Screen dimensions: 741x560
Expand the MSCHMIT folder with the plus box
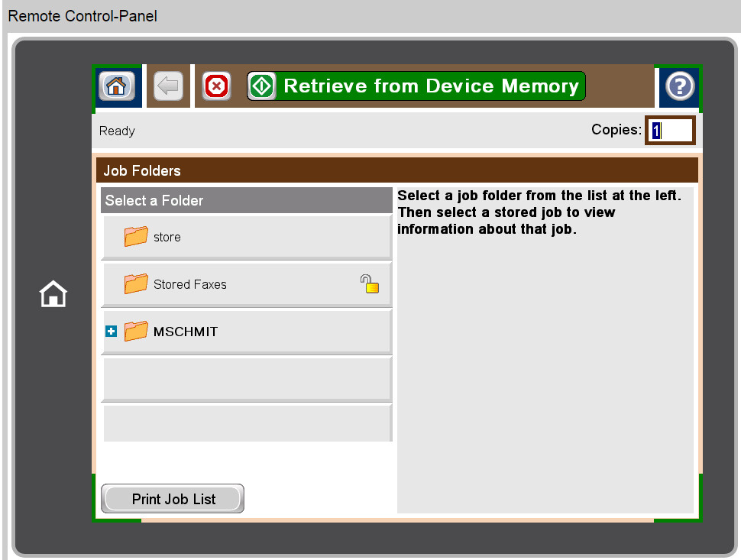(112, 331)
